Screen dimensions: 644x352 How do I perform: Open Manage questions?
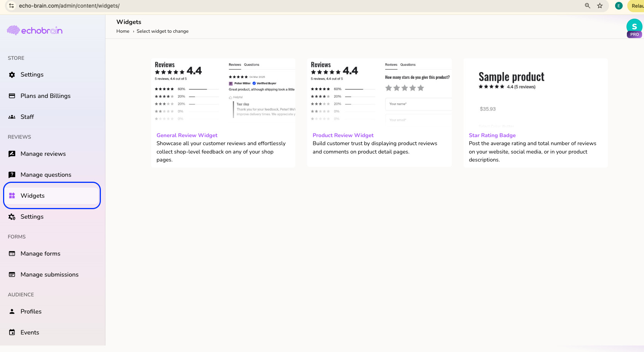coord(52,175)
